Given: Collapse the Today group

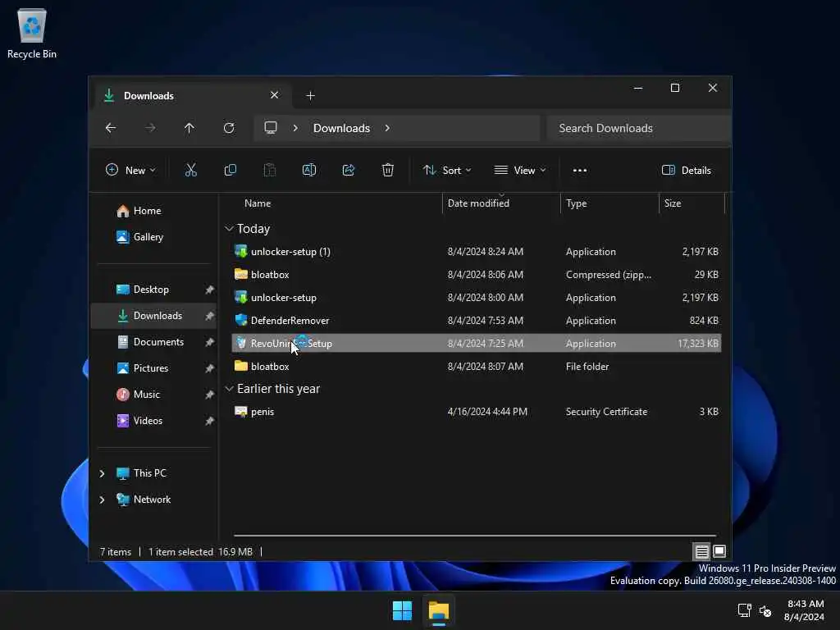Looking at the screenshot, I should tap(230, 229).
